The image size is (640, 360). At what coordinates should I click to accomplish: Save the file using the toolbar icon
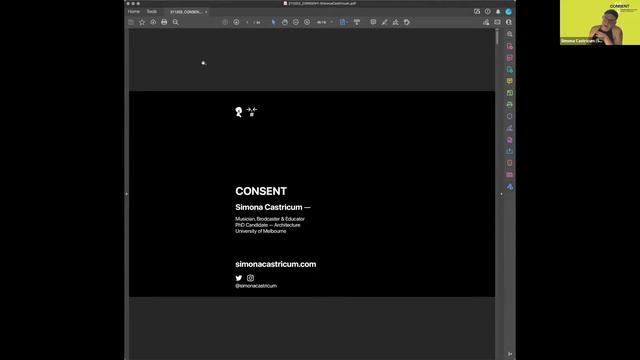tap(131, 22)
